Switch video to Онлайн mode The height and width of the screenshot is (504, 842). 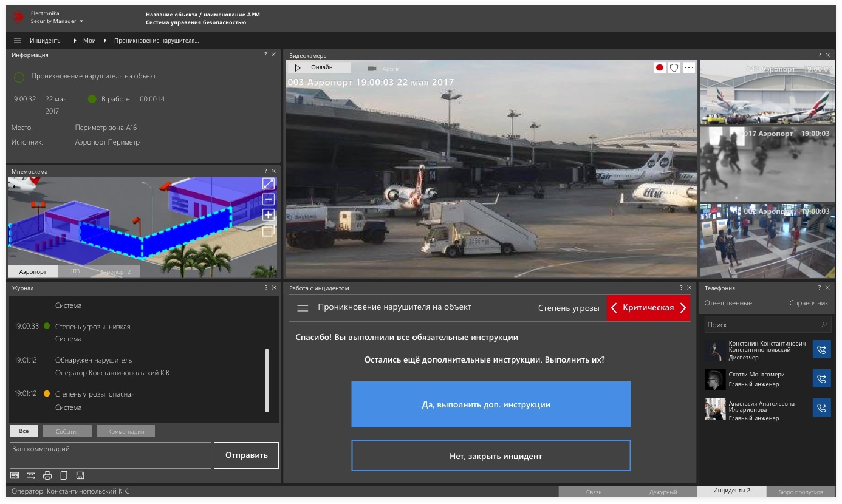318,67
